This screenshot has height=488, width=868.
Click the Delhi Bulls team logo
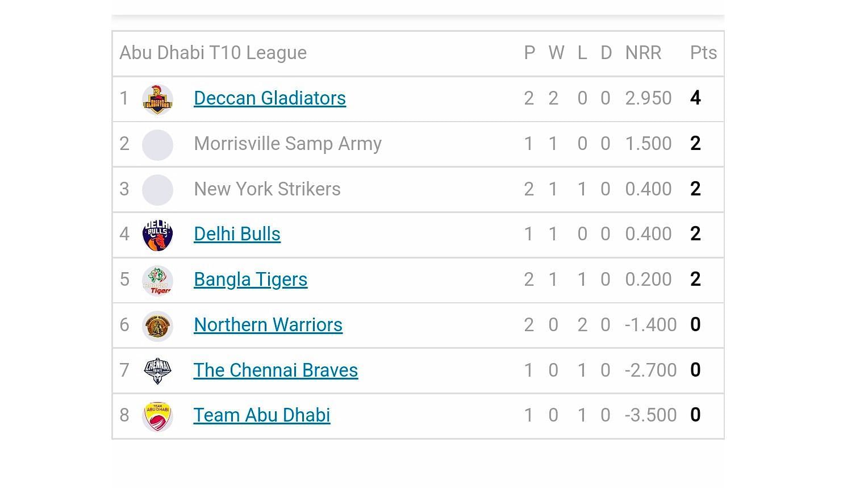[157, 235]
